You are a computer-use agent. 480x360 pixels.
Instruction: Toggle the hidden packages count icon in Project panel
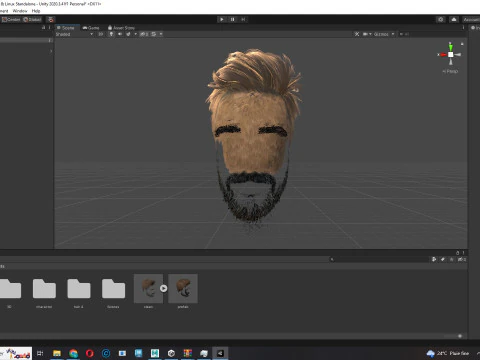[x=462, y=259]
